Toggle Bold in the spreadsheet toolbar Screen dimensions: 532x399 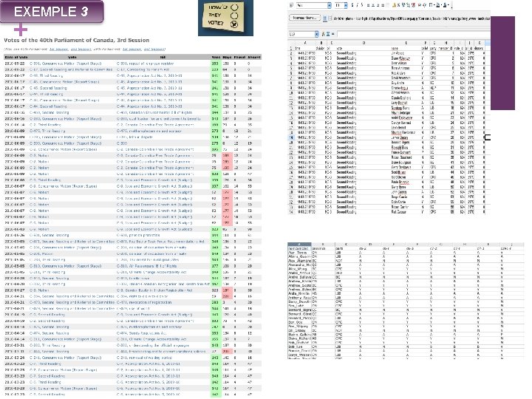(x=352, y=5)
